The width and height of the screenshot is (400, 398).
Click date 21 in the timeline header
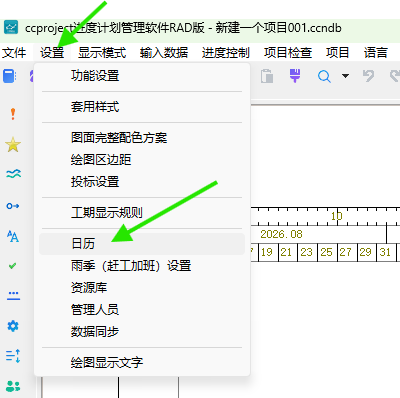286,252
